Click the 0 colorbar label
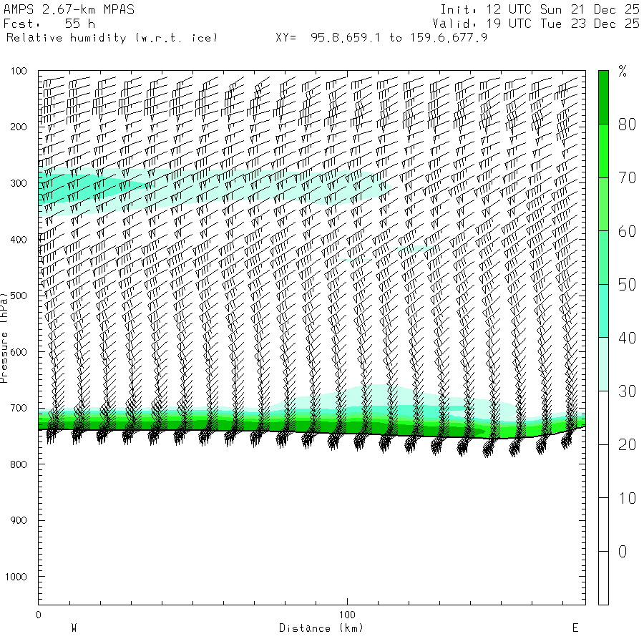This screenshot has width=644, height=644. (x=623, y=552)
